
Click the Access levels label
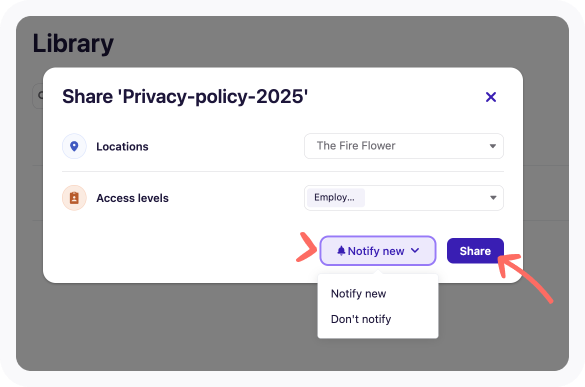[x=132, y=198]
